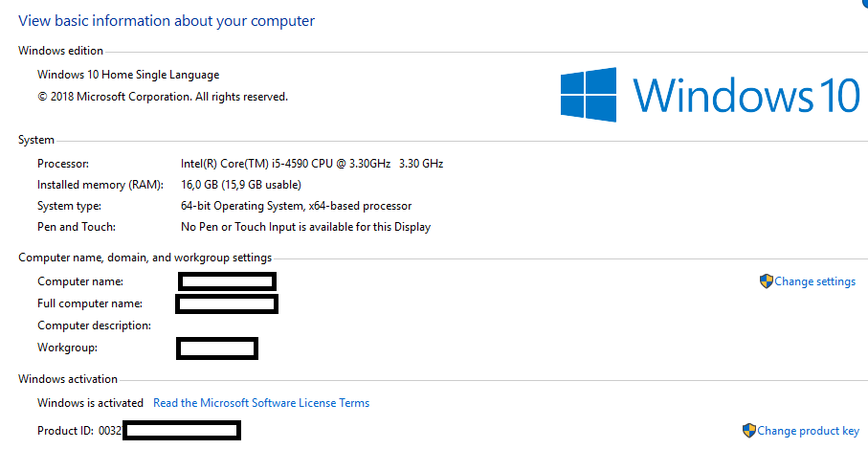The width and height of the screenshot is (868, 449).
Task: Click the 'View basic information about your computer' heading
Action: click(167, 20)
